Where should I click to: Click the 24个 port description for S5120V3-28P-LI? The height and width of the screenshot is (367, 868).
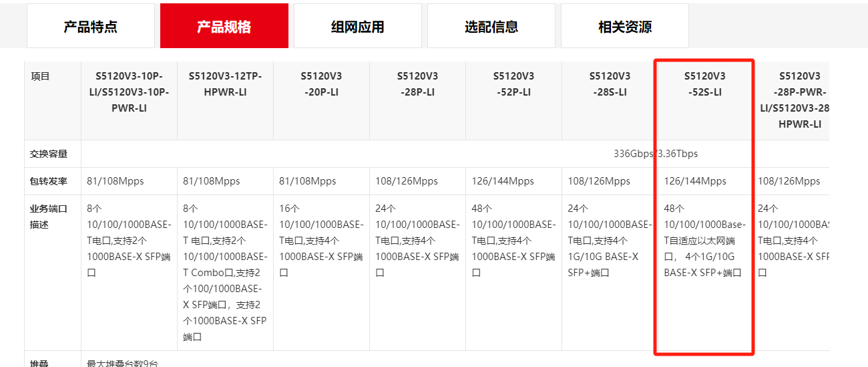point(417,241)
